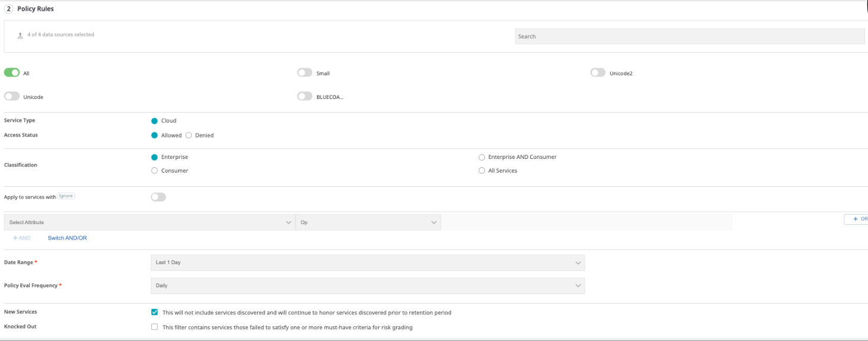Open the Date Range dropdown
The height and width of the screenshot is (341, 868).
(x=368, y=262)
